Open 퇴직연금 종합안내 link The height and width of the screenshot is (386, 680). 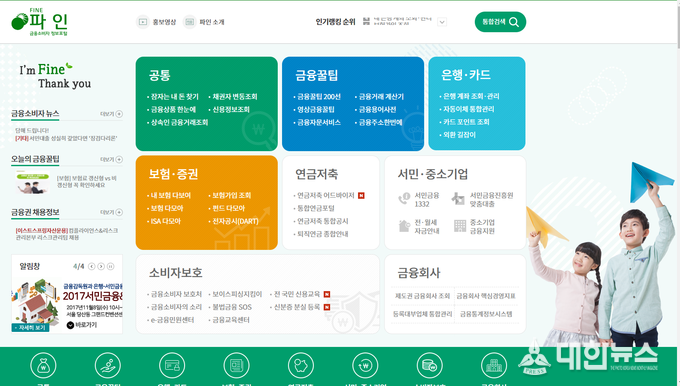click(322, 234)
